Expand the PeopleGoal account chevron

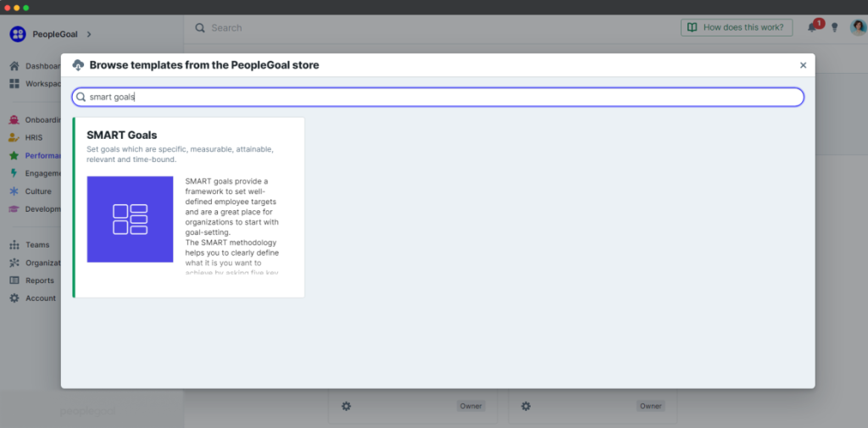(x=88, y=35)
